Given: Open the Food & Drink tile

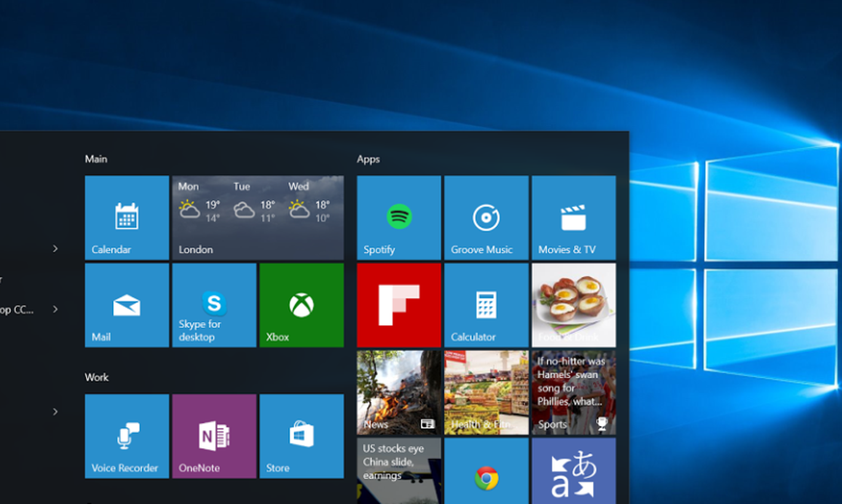Looking at the screenshot, I should pos(573,305).
